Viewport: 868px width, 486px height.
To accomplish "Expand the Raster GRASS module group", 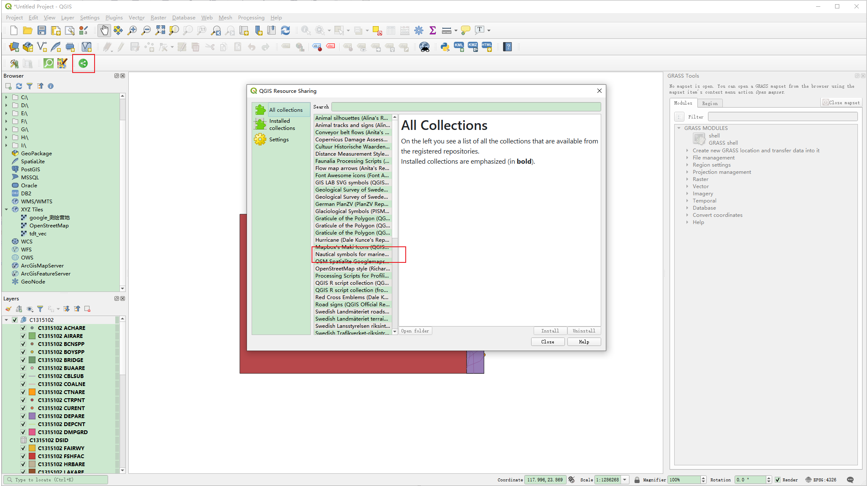I will tap(687, 179).
